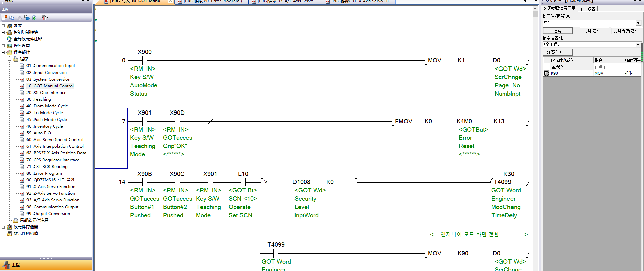This screenshot has width=644, height=271.
Task: Click the 搜索 button
Action: 557,31
